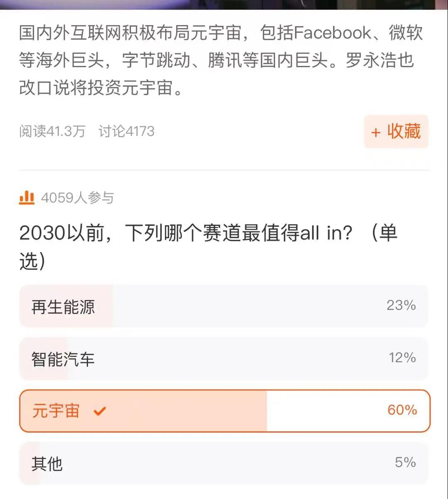Image resolution: width=448 pixels, height=499 pixels.
Task: Click the orange poll bar chart icon
Action: pos(27,198)
